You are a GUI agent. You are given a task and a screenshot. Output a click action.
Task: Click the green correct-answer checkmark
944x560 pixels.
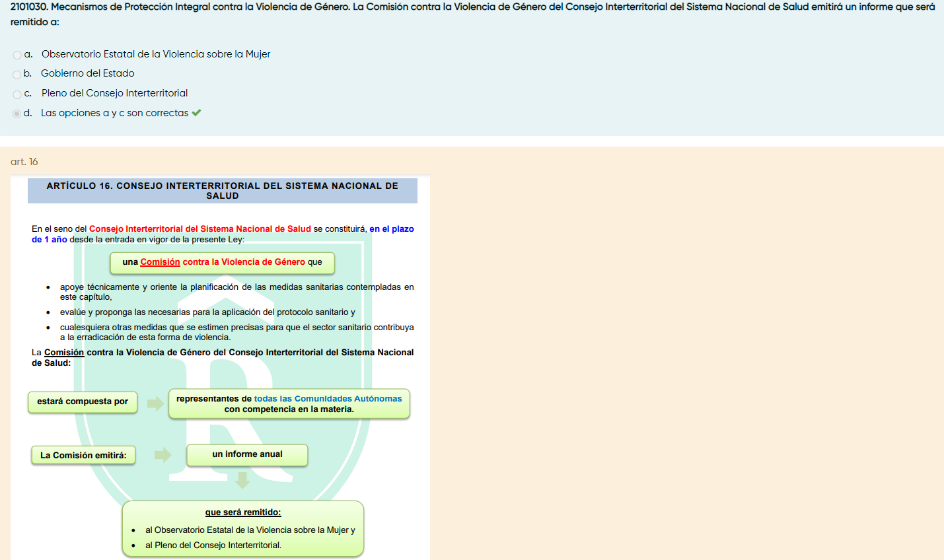[x=196, y=113]
